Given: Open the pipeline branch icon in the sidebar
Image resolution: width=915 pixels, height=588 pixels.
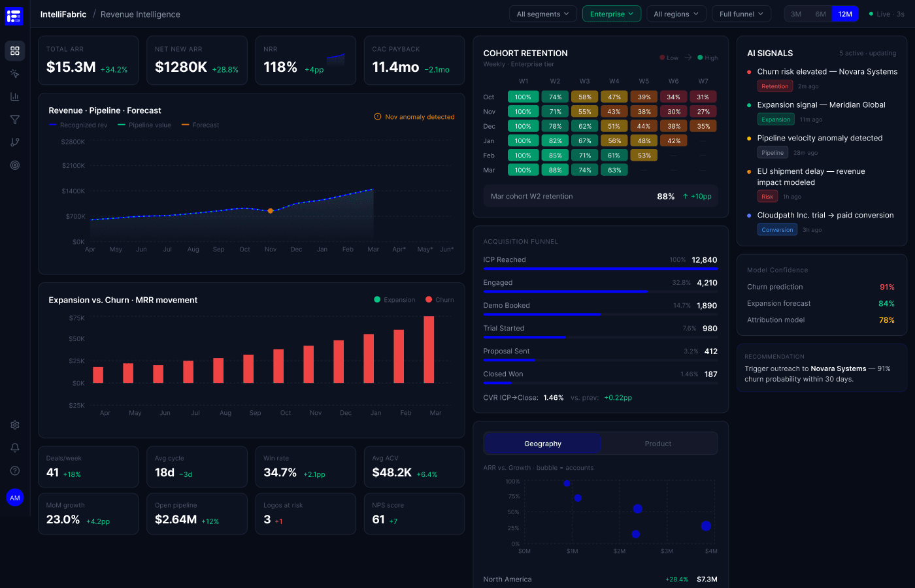Looking at the screenshot, I should (x=14, y=142).
